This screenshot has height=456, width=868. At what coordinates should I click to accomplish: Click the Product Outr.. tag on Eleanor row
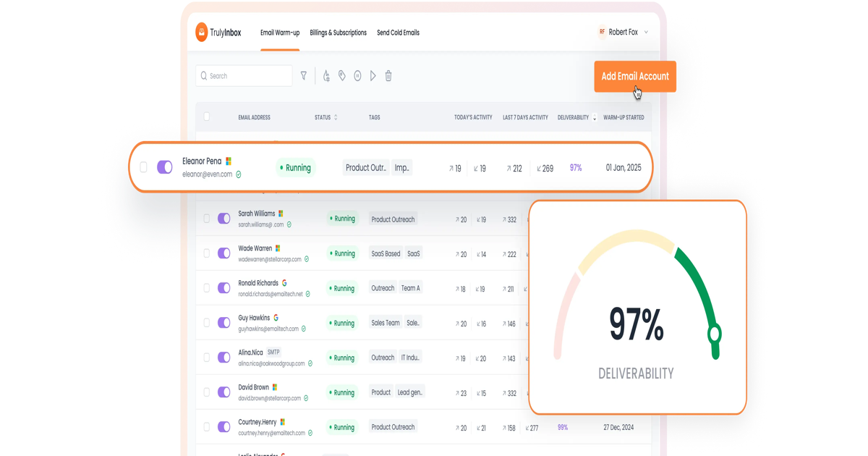point(366,167)
